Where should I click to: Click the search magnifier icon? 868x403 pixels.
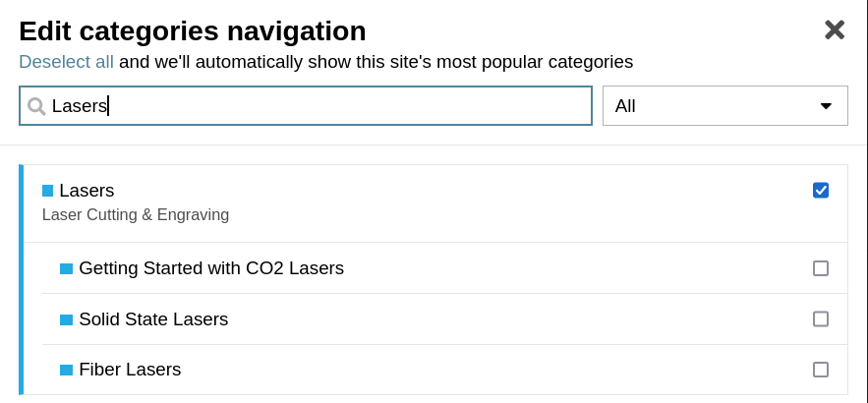click(36, 106)
